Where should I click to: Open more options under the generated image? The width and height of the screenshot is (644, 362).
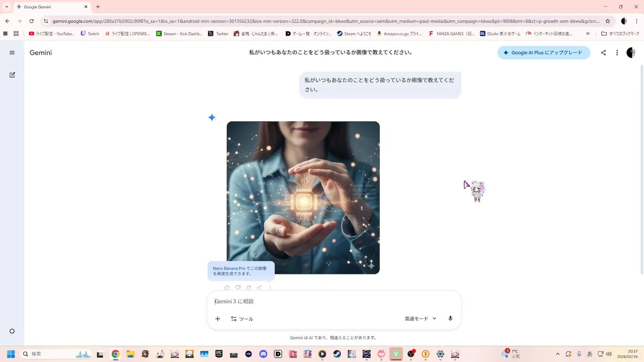coord(270,288)
